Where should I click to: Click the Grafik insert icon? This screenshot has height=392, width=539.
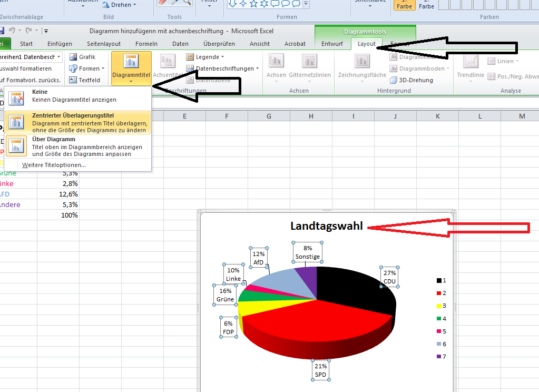(x=83, y=57)
